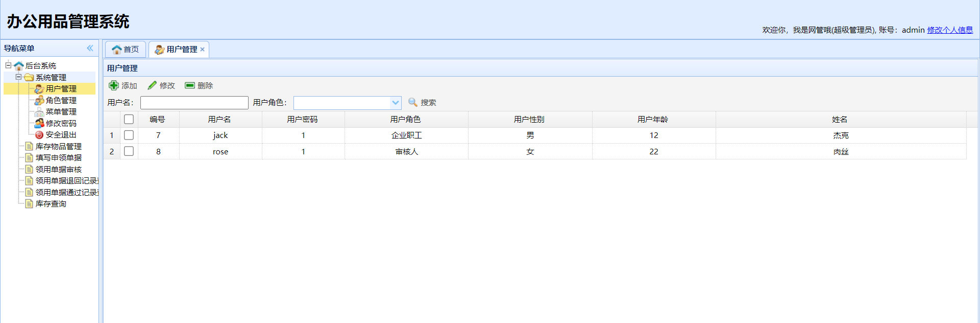
Task: Open 库存物品管理 menu item
Action: click(x=59, y=146)
